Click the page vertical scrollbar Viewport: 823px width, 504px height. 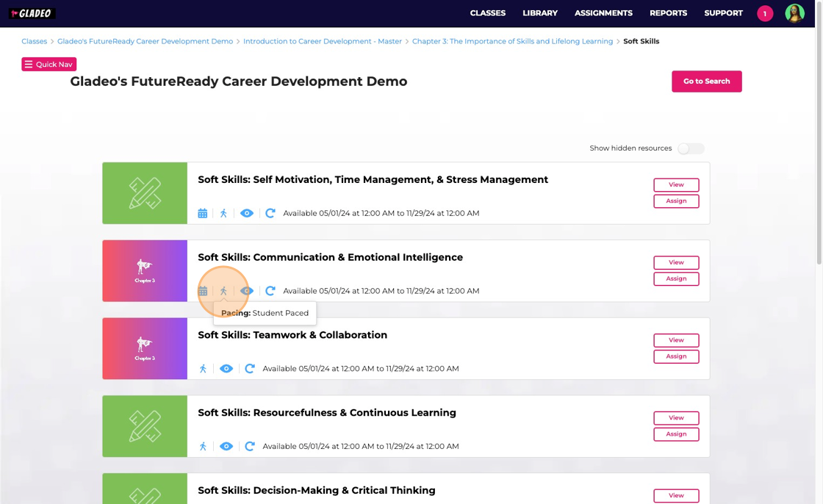pos(819,132)
